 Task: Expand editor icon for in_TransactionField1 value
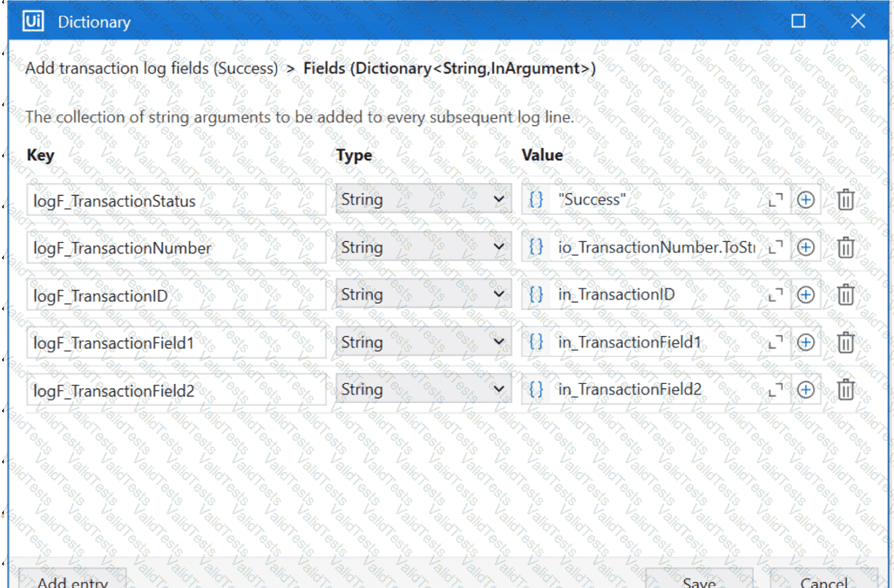pos(776,342)
